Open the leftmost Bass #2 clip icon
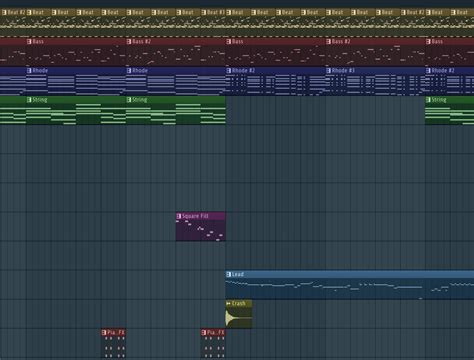 click(129, 42)
